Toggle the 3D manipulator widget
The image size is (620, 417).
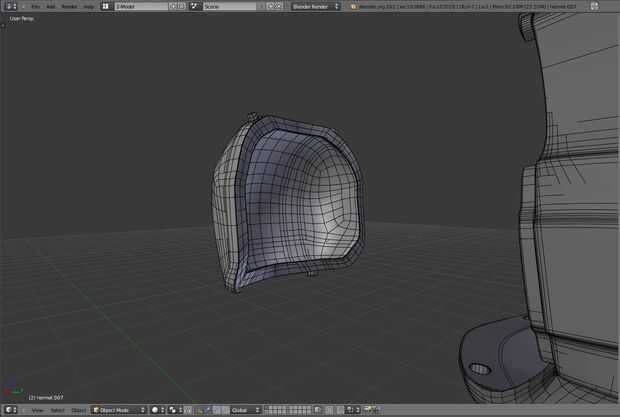pos(199,410)
